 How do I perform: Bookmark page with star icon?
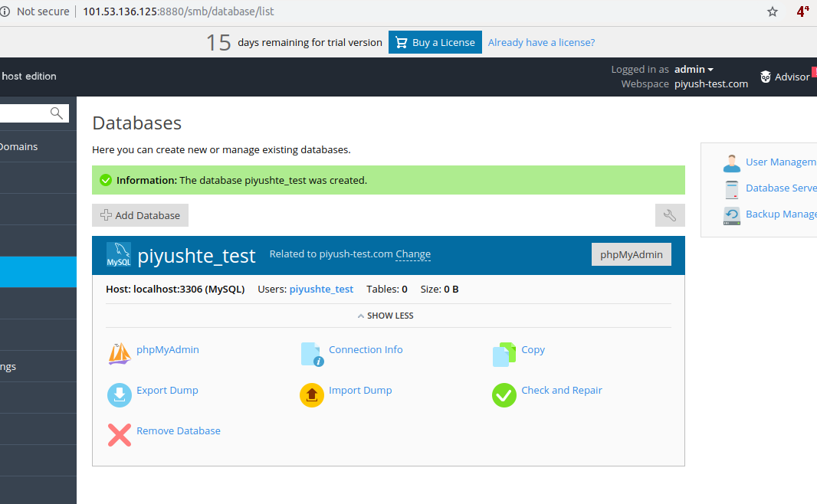click(773, 11)
